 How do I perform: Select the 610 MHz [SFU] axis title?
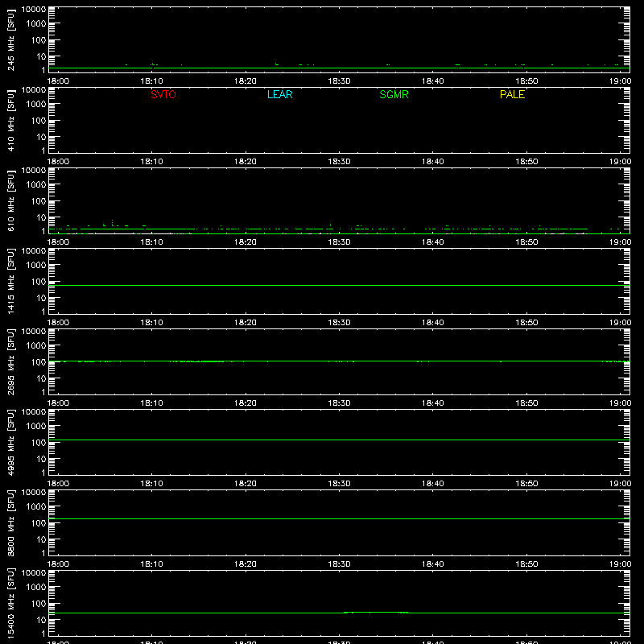10,200
